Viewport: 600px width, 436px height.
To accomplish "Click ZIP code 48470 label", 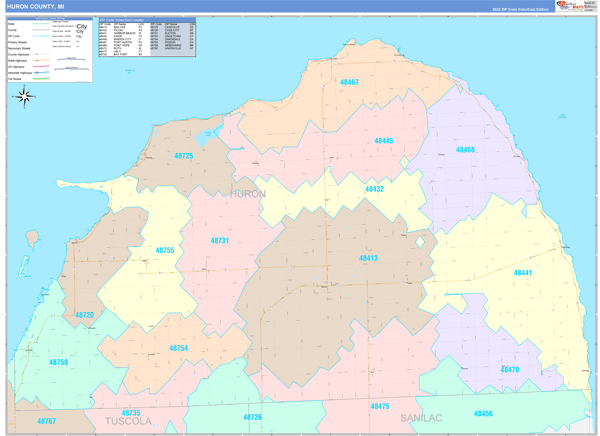I will [x=510, y=369].
